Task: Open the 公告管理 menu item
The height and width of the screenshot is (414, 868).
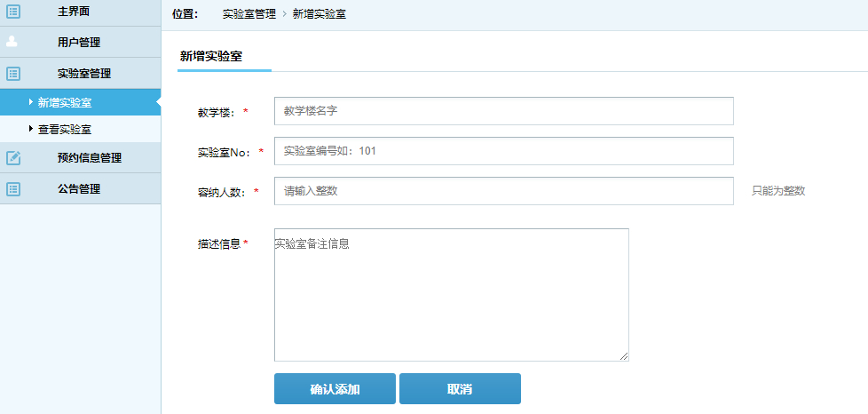Action: pos(80,189)
